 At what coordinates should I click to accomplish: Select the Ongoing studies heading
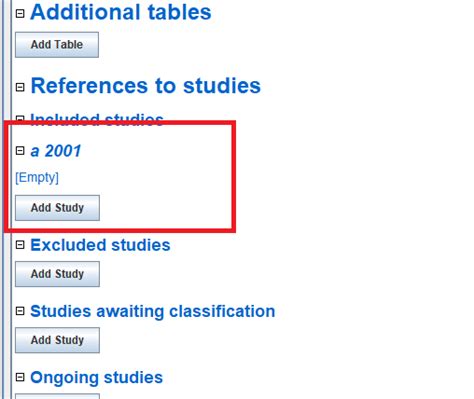point(97,378)
